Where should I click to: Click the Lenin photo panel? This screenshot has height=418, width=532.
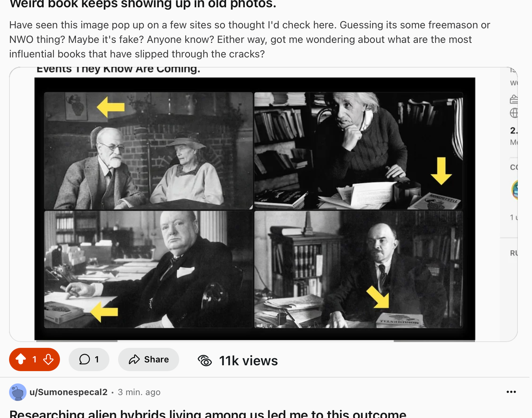359,269
